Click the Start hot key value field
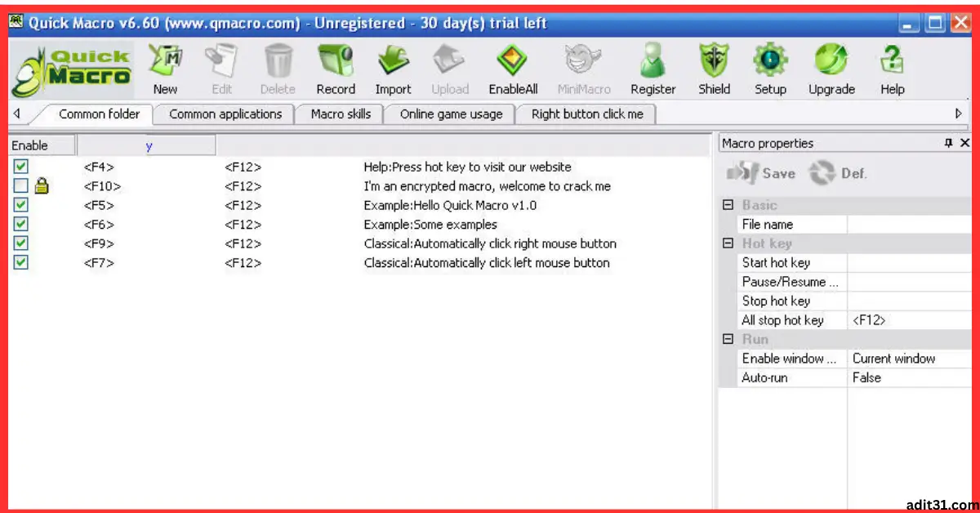This screenshot has width=980, height=513. [x=909, y=263]
